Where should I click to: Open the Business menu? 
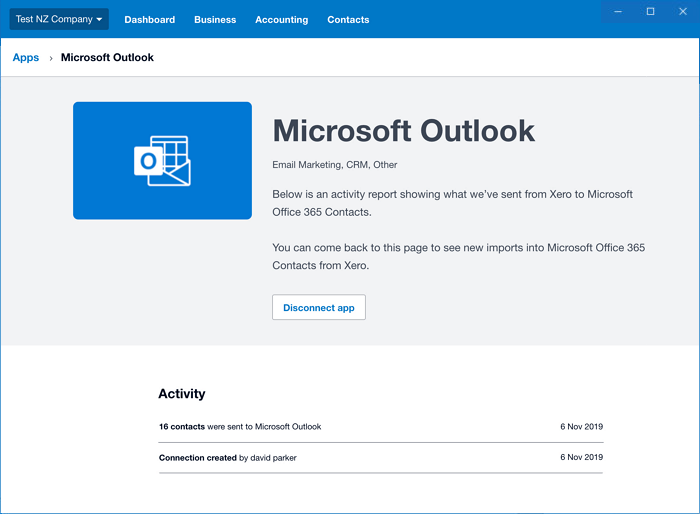pyautogui.click(x=215, y=20)
